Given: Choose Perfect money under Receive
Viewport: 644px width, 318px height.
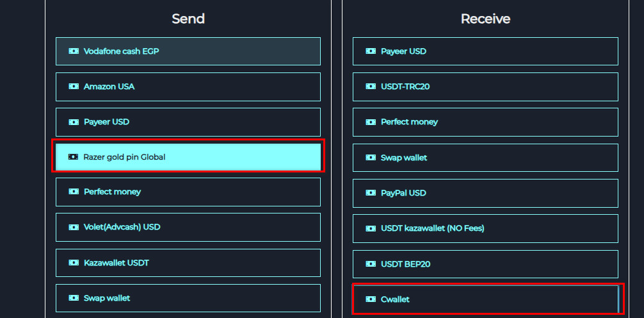Looking at the screenshot, I should pos(485,122).
